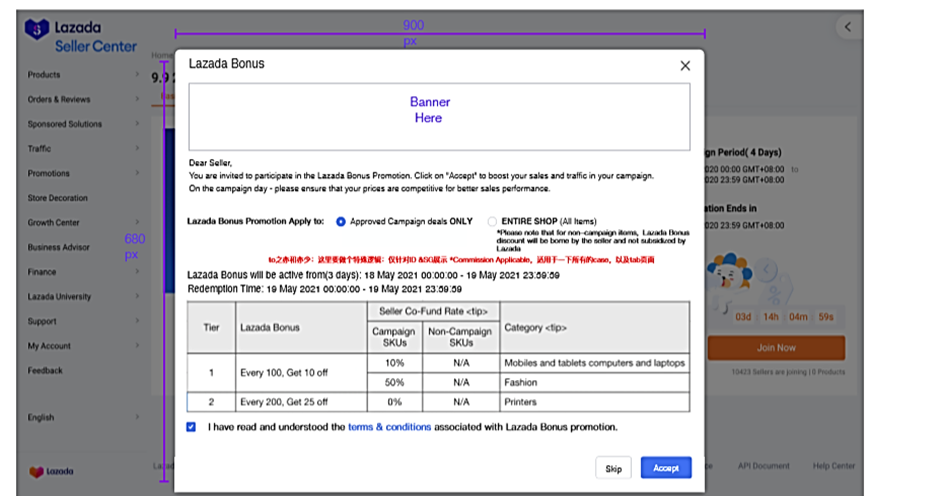This screenshot has height=496, width=944.
Task: Select ENTIRE SHOP (All Items) option
Action: (492, 221)
